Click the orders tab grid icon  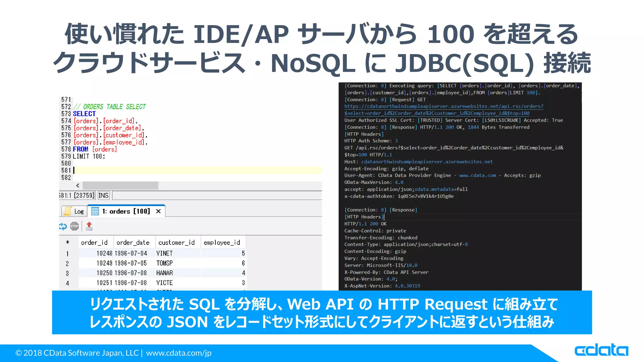pos(95,211)
